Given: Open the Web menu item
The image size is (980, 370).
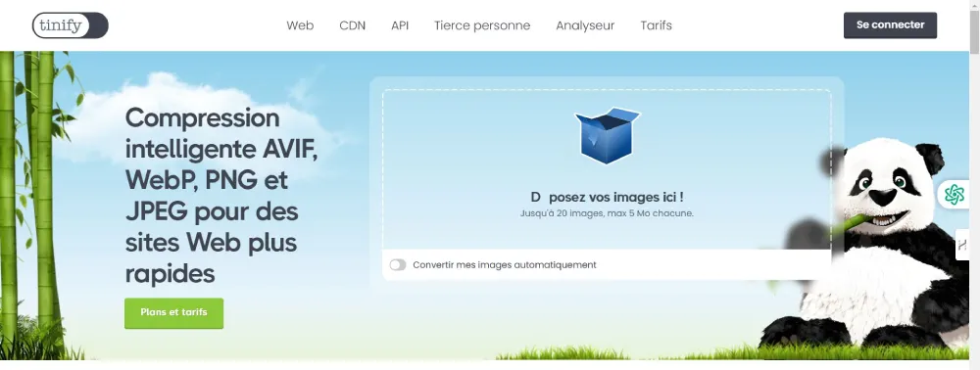Looking at the screenshot, I should 300,25.
